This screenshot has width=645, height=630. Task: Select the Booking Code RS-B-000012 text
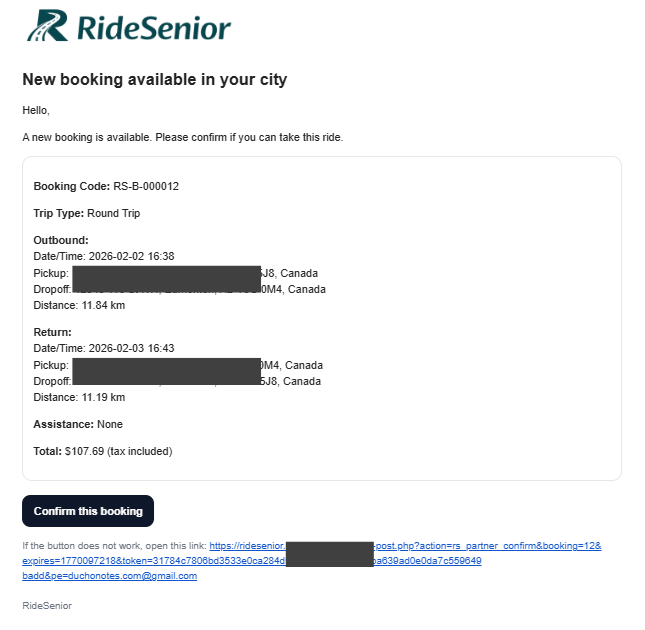point(106,186)
